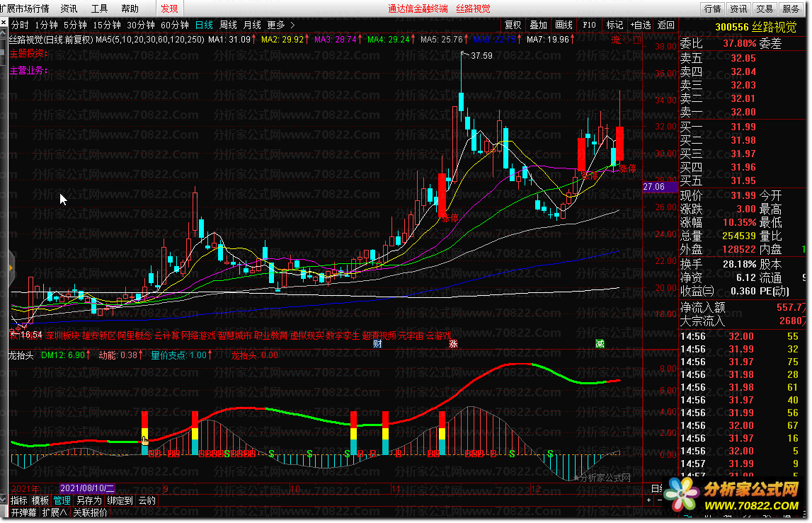
Task: Add stock via +自选 button
Action: pos(641,25)
